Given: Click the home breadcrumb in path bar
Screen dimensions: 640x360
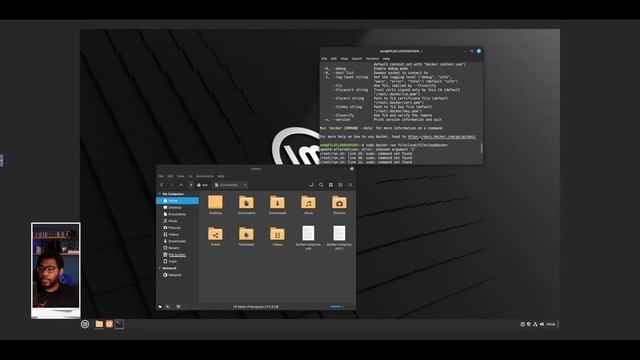Looking at the screenshot, I should coord(202,185).
